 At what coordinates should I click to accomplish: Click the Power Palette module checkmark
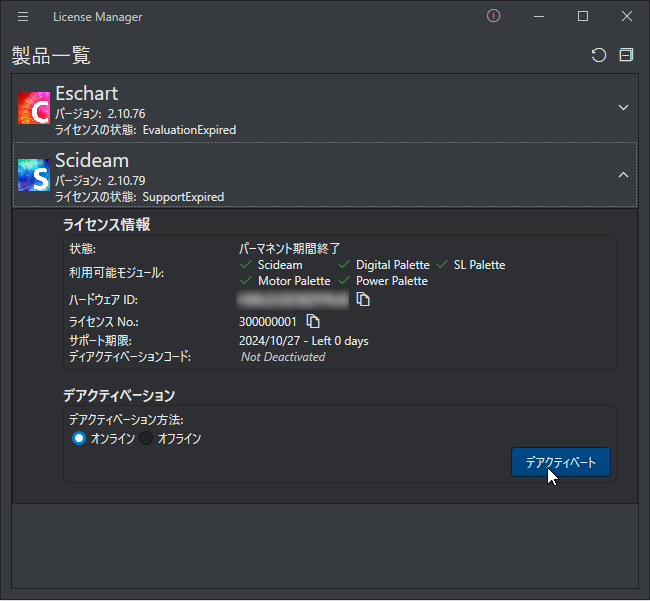click(x=344, y=281)
